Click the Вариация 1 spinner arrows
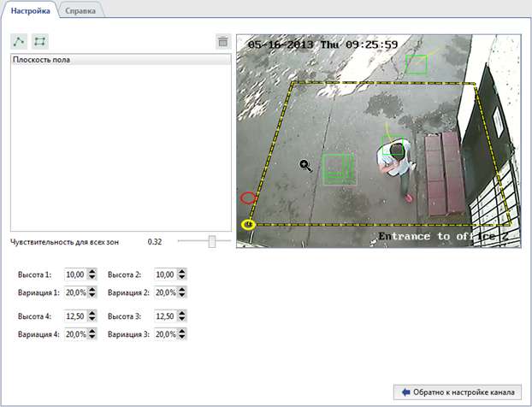Screen dimensions: 532x407 point(92,292)
